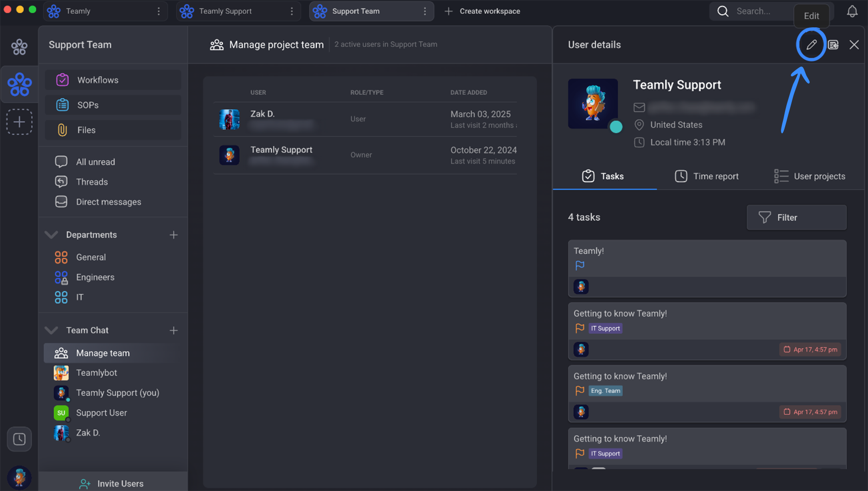Click the Teamly Support profile picture in User details
The image size is (868, 491).
593,104
